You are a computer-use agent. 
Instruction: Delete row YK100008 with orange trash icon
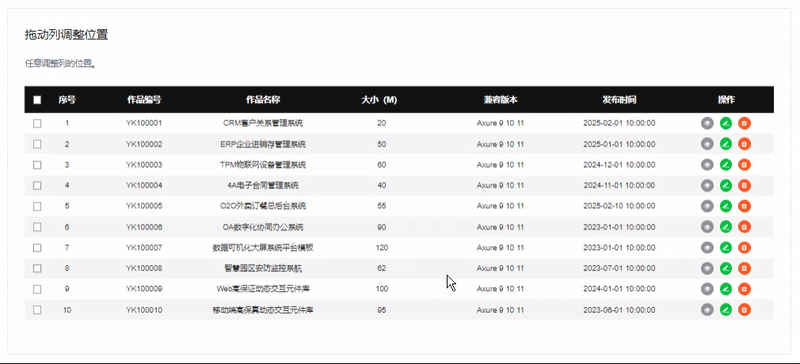coord(744,268)
